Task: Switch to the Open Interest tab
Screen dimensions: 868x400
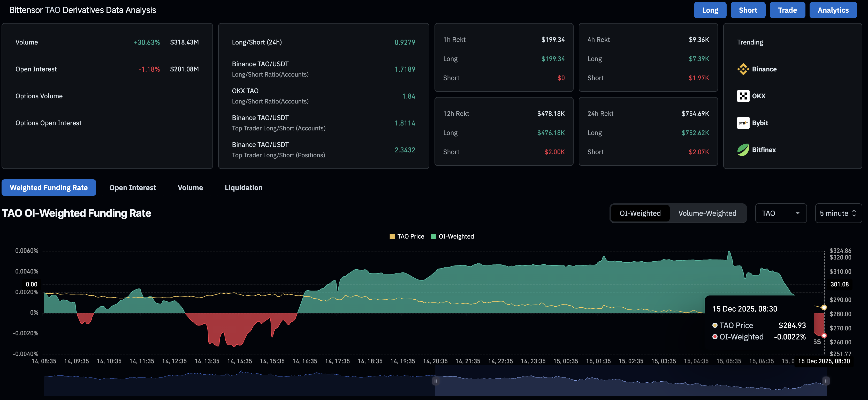Action: tap(132, 188)
